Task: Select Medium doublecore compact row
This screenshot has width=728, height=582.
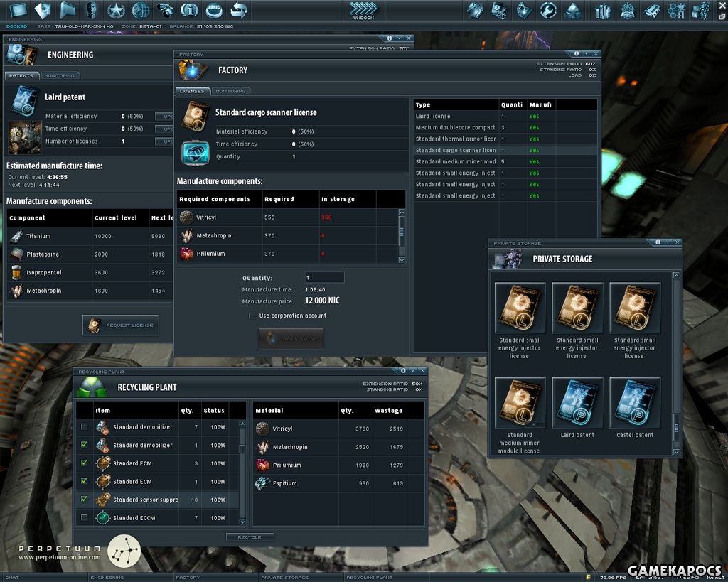Action: coord(505,128)
